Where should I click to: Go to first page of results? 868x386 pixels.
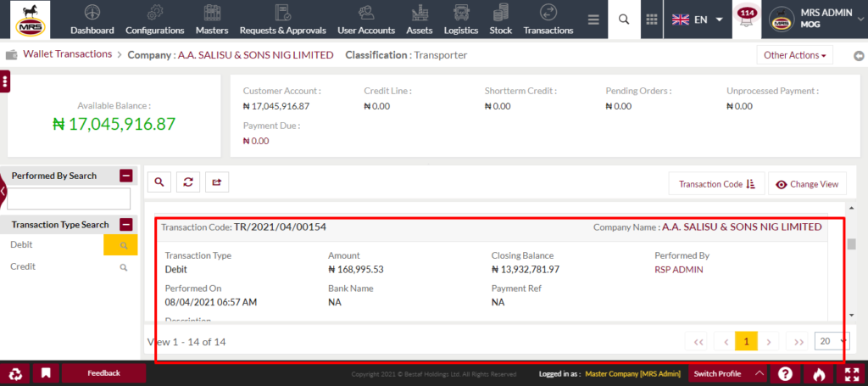[x=698, y=342]
